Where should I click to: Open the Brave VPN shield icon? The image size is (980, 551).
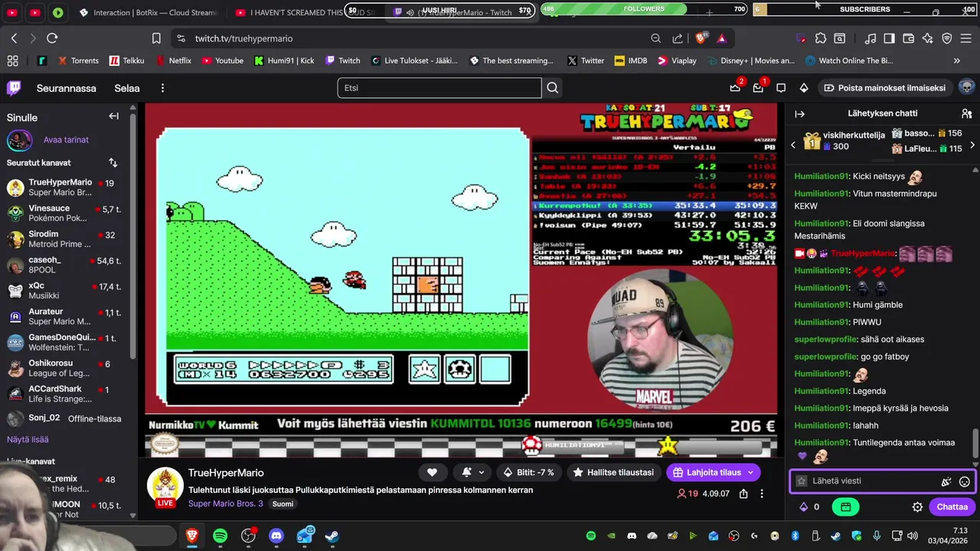947,38
